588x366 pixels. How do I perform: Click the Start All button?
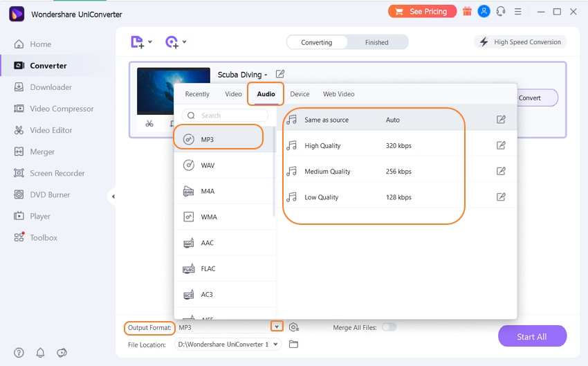pos(532,336)
